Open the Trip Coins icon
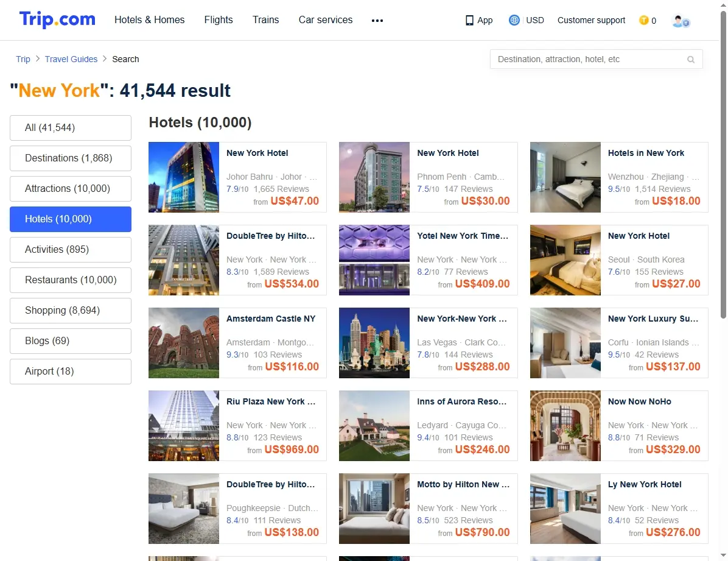This screenshot has width=728, height=561. pyautogui.click(x=643, y=20)
